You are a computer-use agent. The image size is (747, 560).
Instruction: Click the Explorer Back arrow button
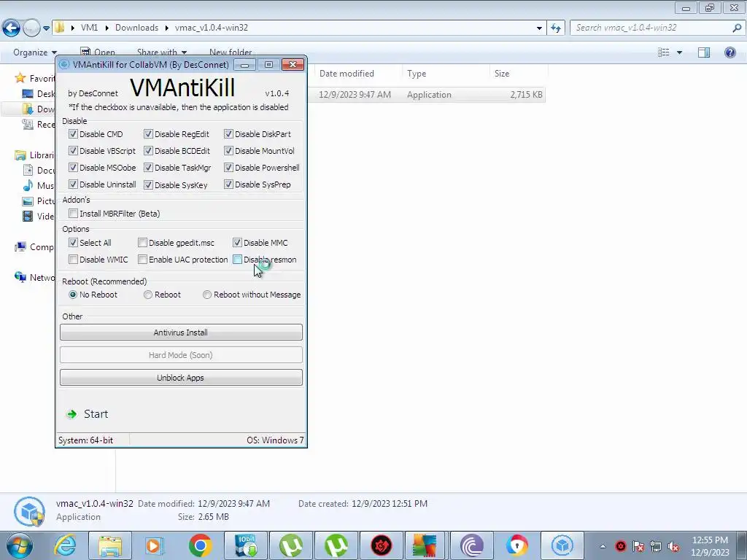12,28
